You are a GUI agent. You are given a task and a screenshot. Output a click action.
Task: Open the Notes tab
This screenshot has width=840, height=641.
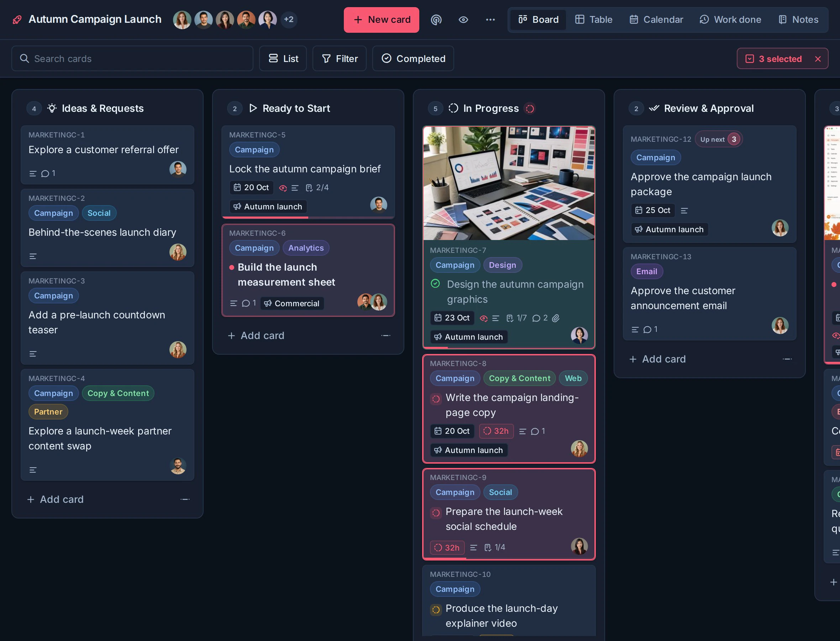[798, 20]
